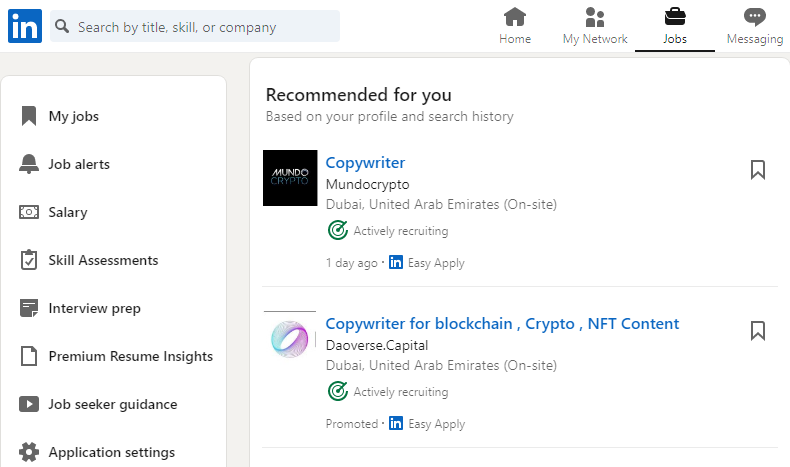The height and width of the screenshot is (467, 790).
Task: Open the Daoverse.Capital logo thumbnail
Action: pos(289,339)
